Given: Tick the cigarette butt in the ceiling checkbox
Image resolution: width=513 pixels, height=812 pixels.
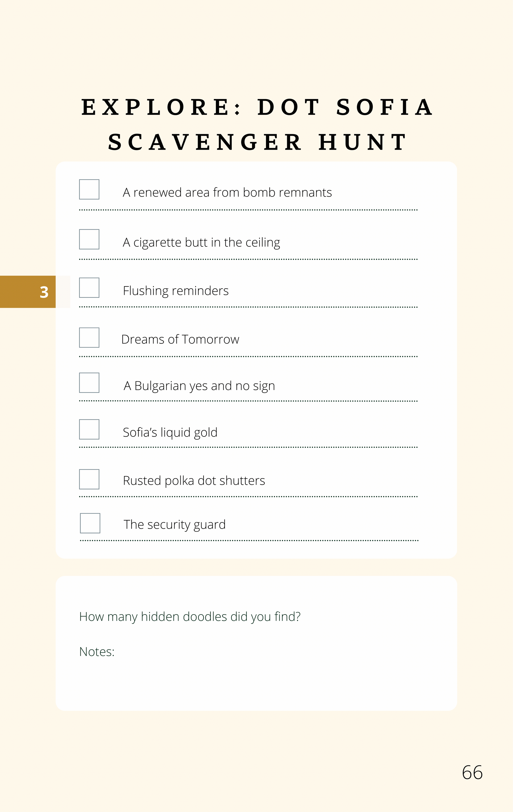Looking at the screenshot, I should pos(89,239).
